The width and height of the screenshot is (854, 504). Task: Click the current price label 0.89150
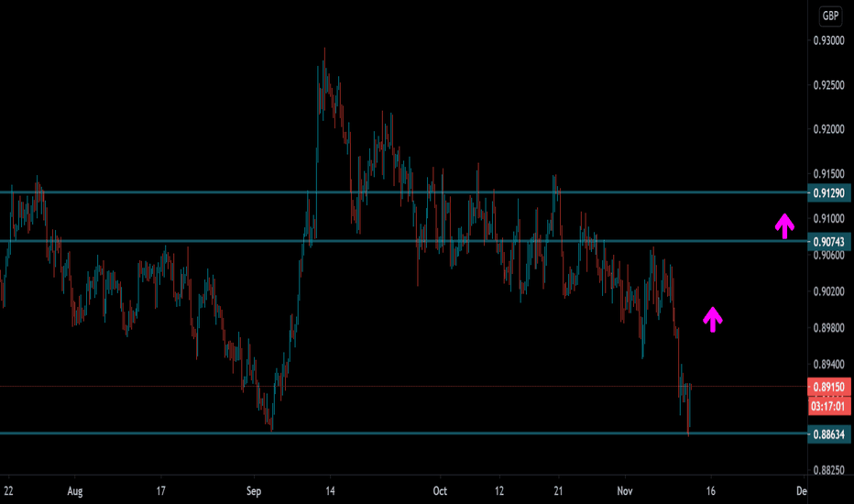(828, 387)
